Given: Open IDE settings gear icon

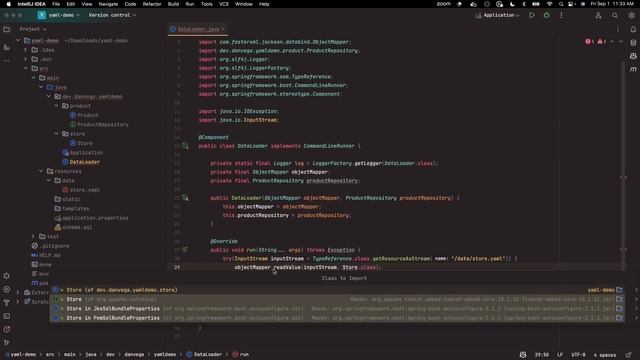Looking at the screenshot, I should click(x=631, y=15).
